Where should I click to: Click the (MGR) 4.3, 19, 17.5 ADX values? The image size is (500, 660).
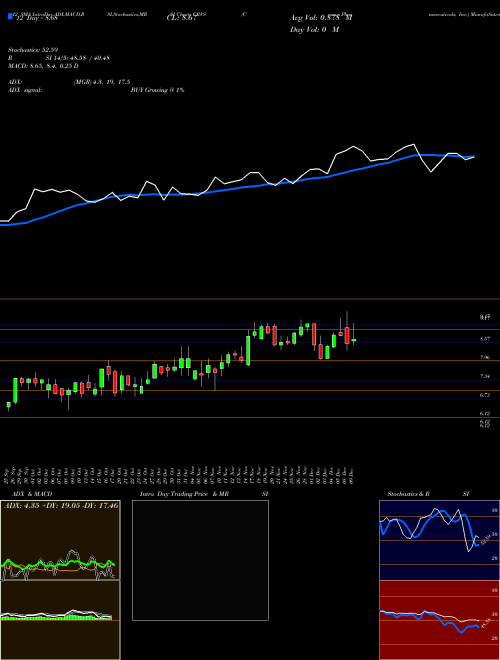coord(102,82)
